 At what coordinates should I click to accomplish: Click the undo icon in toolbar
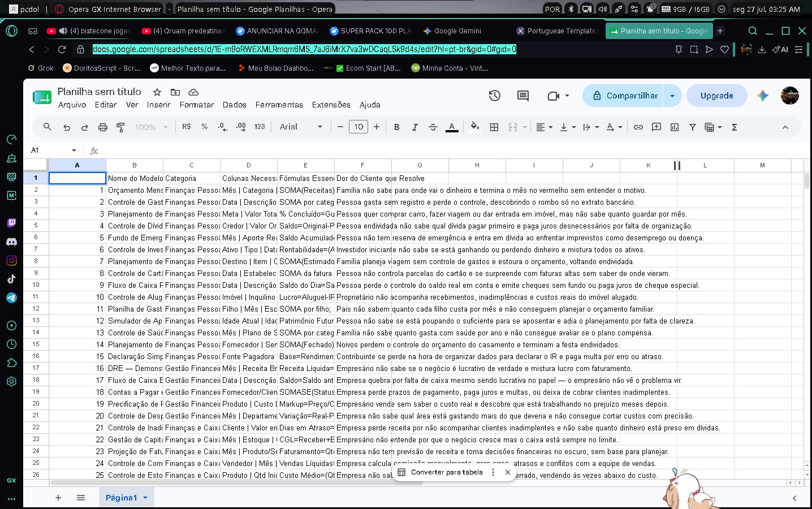[x=67, y=127]
